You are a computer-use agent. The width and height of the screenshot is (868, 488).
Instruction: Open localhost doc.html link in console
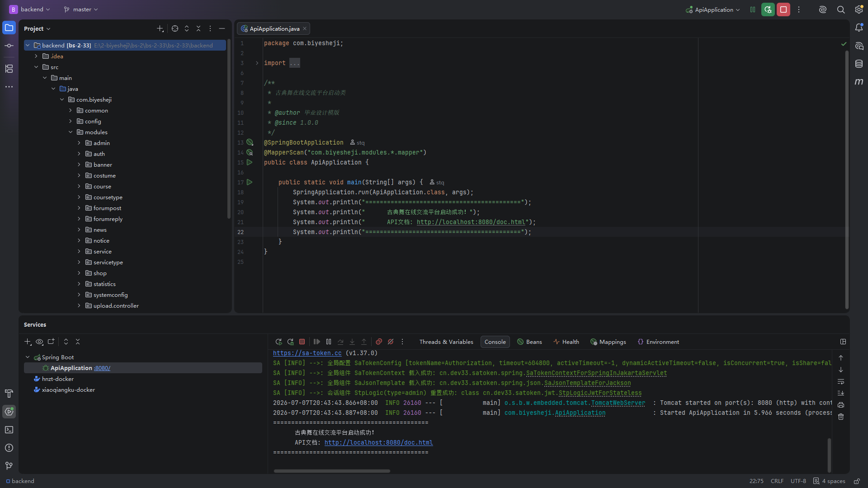tap(378, 443)
